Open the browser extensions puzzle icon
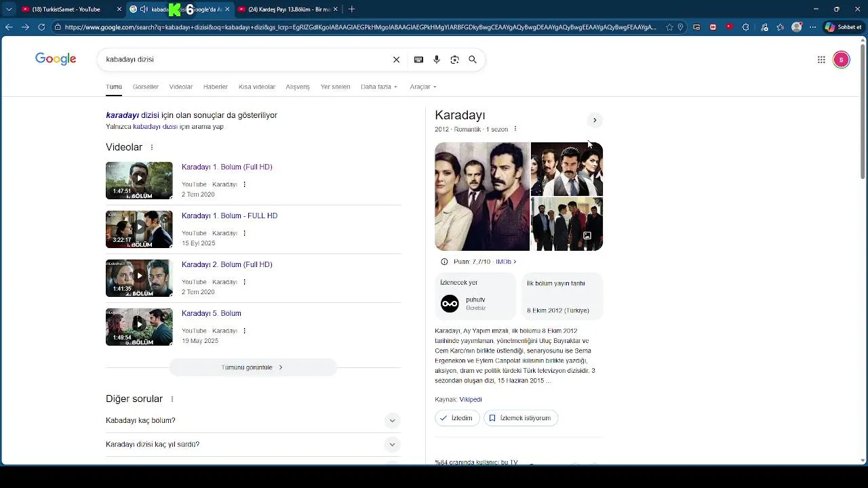Screen dimensions: 868x488 (x=746, y=27)
